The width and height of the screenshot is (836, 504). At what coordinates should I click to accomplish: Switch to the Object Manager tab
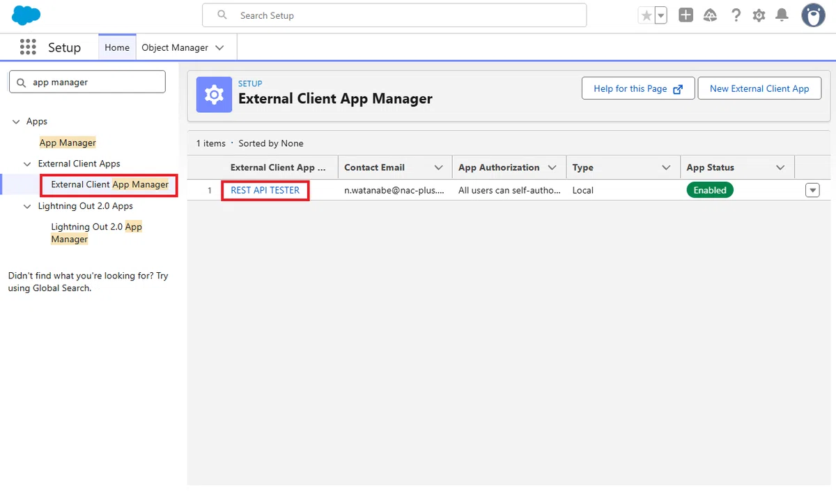tap(175, 47)
